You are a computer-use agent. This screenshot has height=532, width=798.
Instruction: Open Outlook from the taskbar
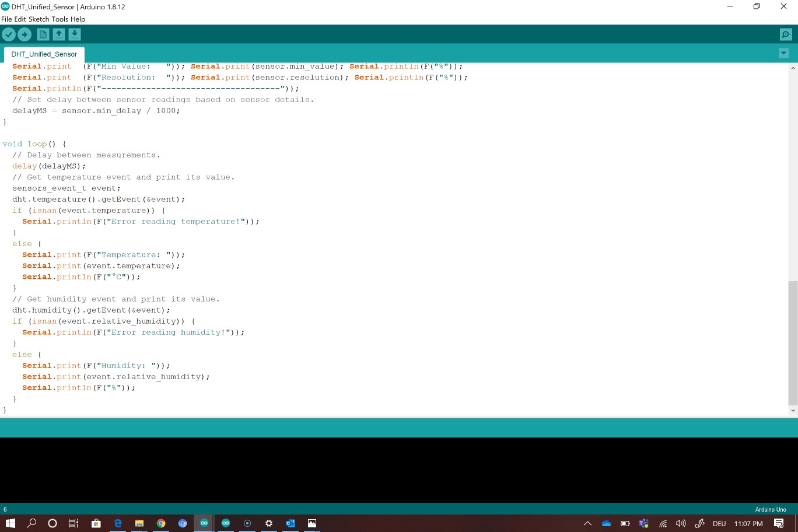[x=290, y=523]
